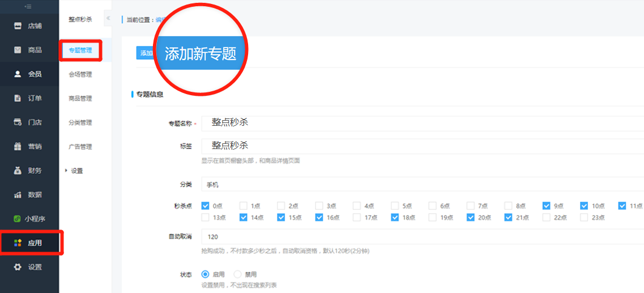644x293 pixels.
Task: Open 会场管理 in the submenu
Action: (x=80, y=74)
